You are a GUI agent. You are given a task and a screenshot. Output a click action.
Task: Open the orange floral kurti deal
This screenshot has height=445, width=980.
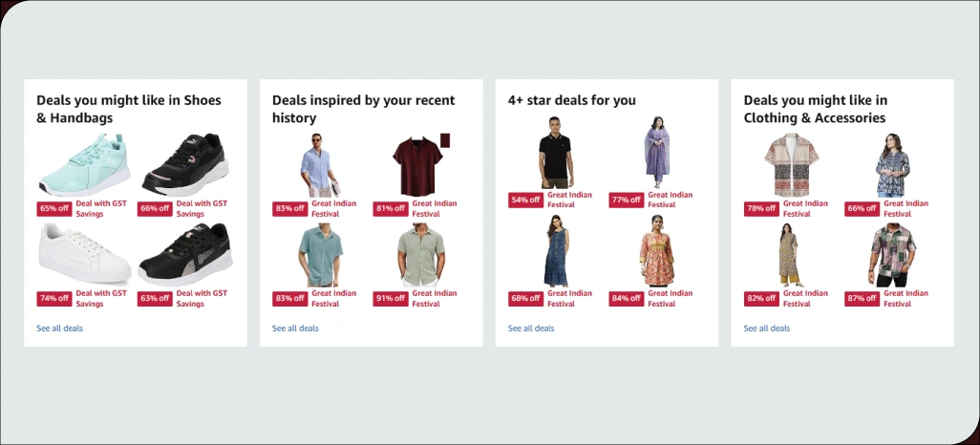[x=657, y=250]
